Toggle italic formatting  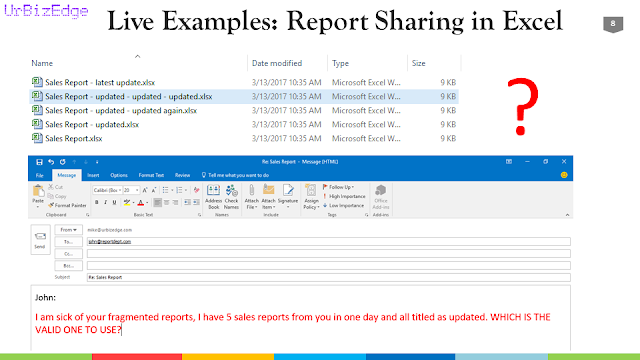click(106, 202)
